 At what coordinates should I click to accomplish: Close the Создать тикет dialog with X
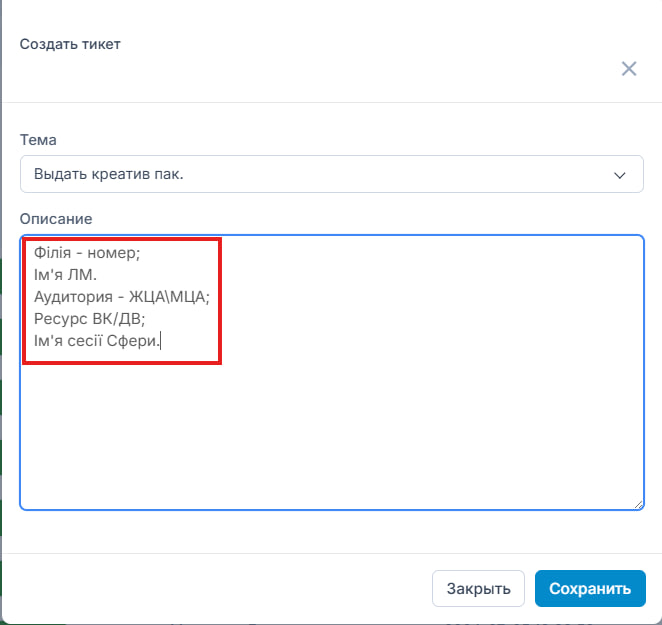[629, 69]
